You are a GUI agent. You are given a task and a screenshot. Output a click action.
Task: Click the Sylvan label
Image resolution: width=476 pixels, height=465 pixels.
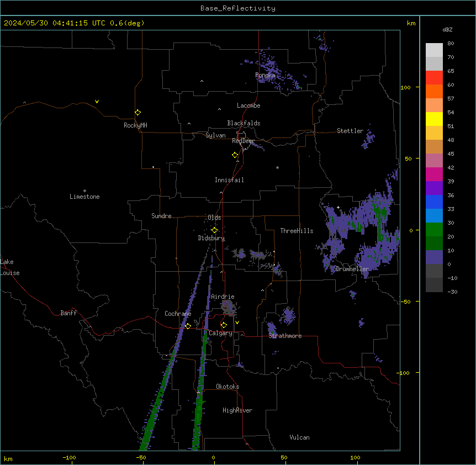click(x=215, y=135)
